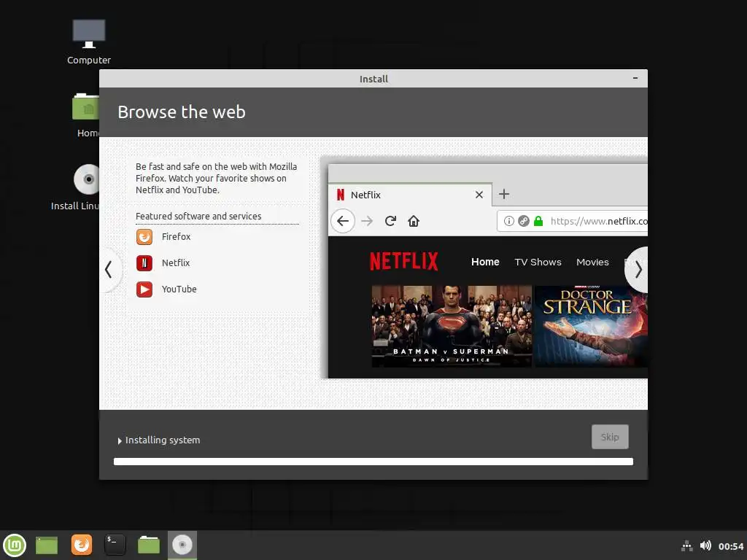The width and height of the screenshot is (747, 560).
Task: Click the Featured software and services heading
Action: (x=198, y=216)
